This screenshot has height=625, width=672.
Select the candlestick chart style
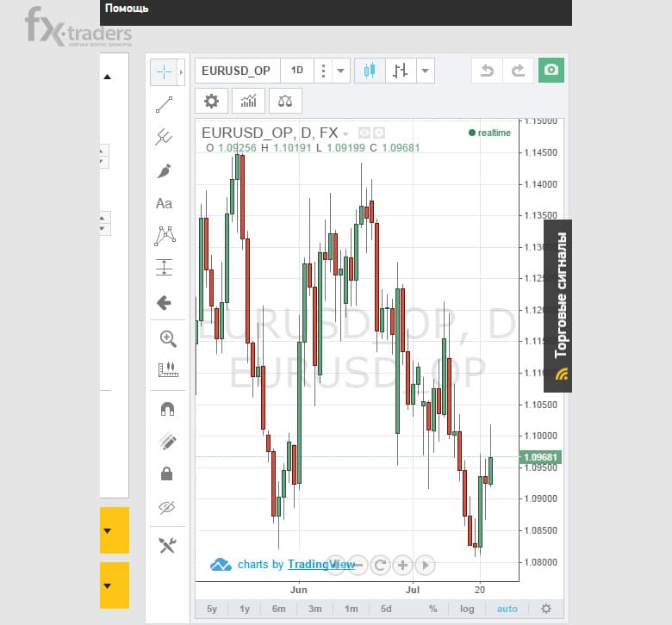coord(370,71)
